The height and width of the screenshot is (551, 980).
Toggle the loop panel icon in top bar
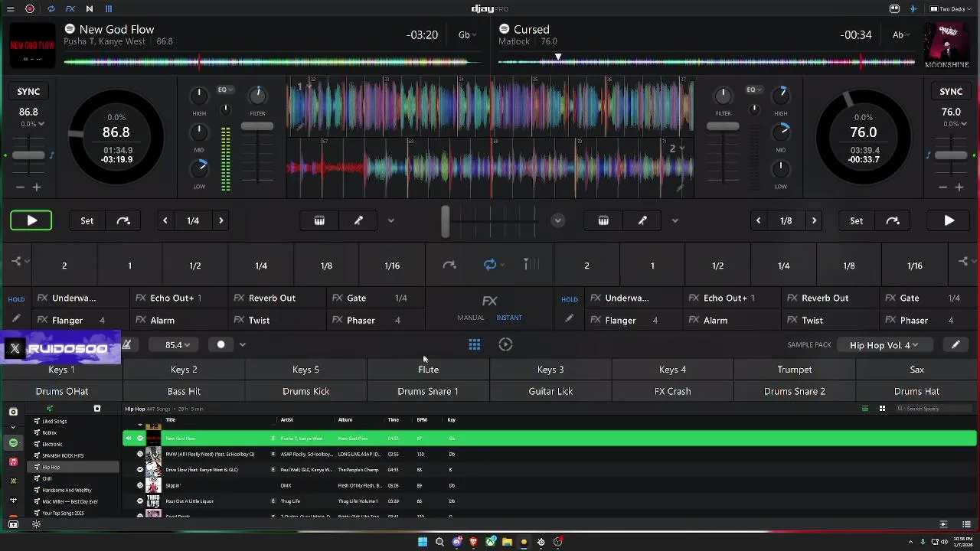(x=51, y=9)
